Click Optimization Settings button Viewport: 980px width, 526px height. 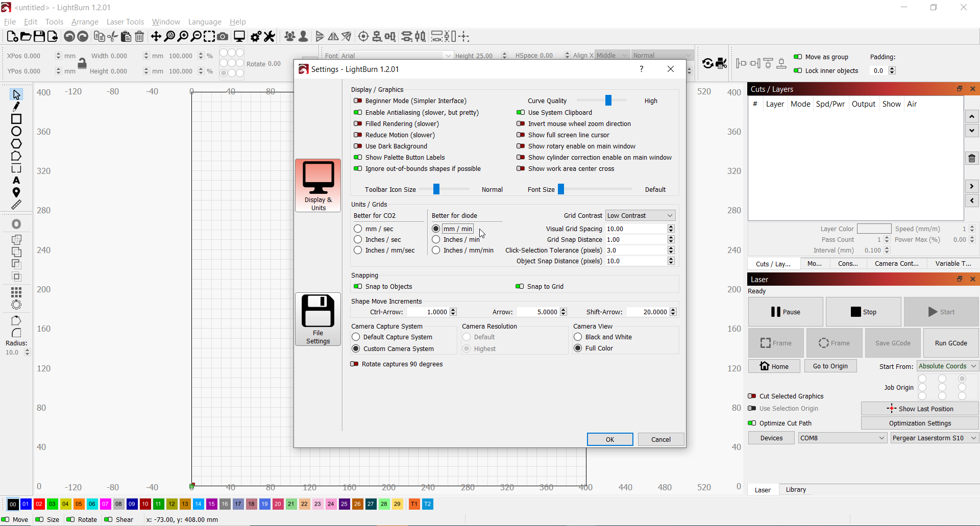point(920,423)
